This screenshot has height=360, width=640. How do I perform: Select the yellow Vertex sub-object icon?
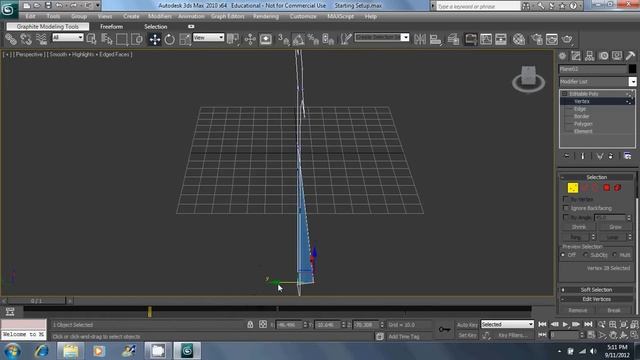(573, 188)
